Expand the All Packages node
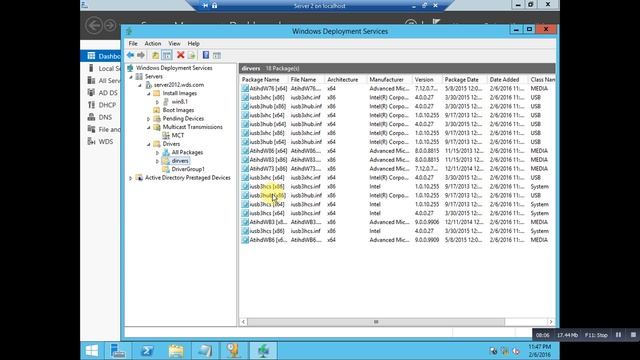The height and width of the screenshot is (360, 640). point(158,153)
